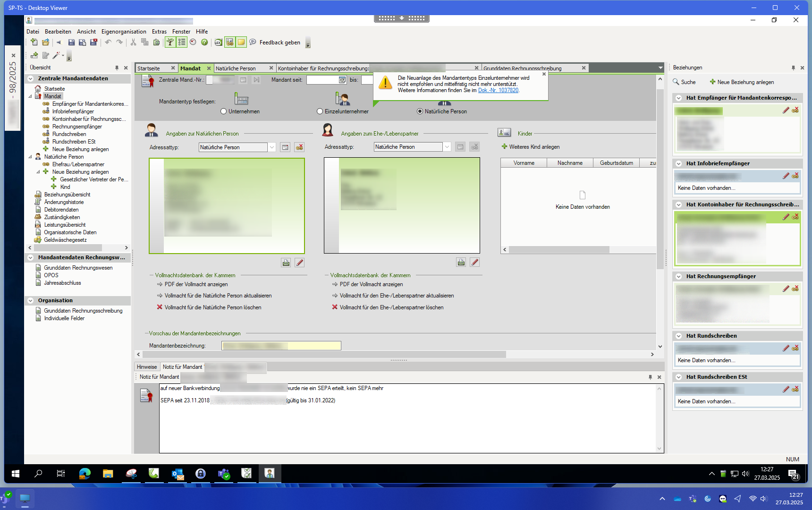Screen dimensions: 812x510
Task: Click Weiteres Kind anlegen
Action: tap(534, 147)
